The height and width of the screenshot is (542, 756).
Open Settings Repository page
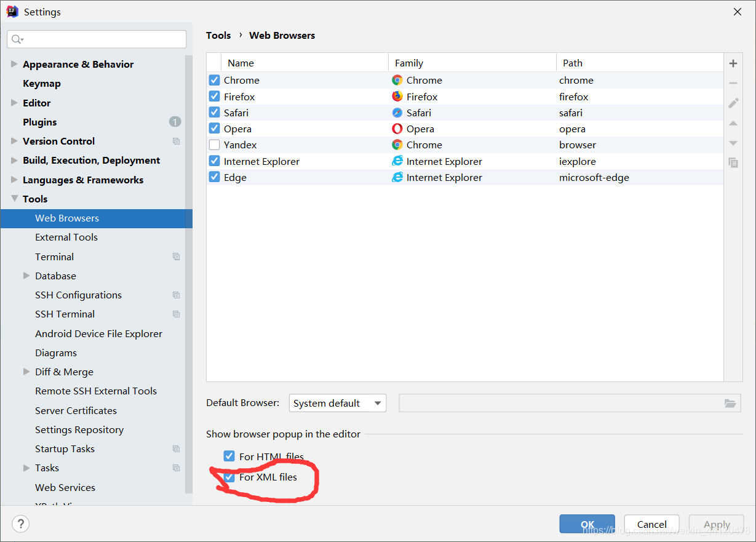(x=79, y=429)
